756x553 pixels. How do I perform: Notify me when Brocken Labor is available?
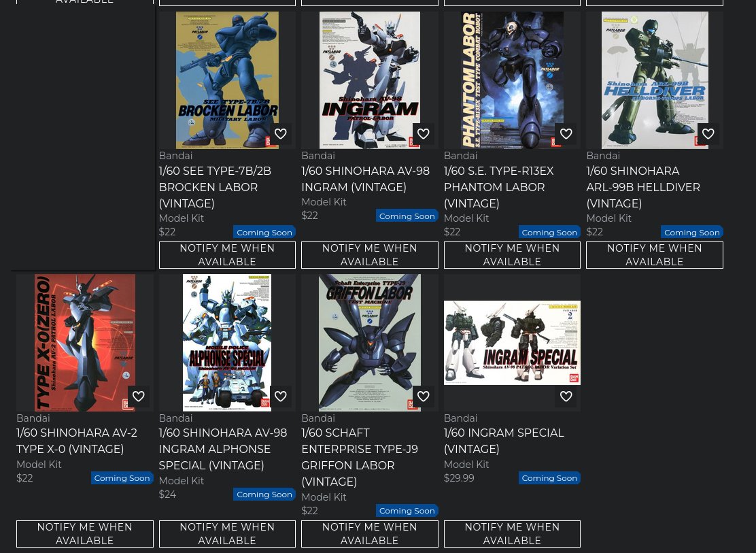[x=227, y=255]
